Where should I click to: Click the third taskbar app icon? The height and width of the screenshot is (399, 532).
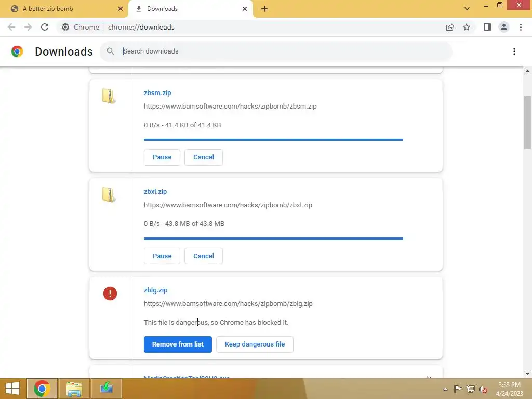point(106,389)
